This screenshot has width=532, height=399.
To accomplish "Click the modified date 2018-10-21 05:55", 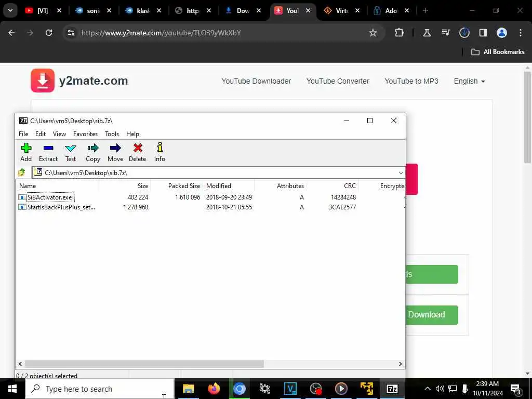I will (229, 207).
